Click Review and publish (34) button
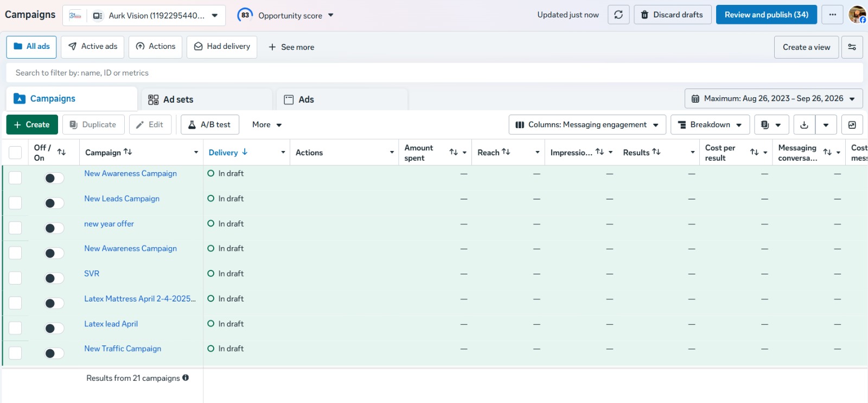This screenshot has width=868, height=403. (767, 15)
